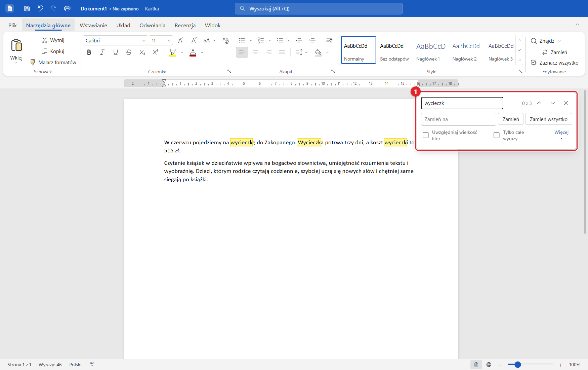
Task: Adjust the zoom slider handle
Action: click(x=518, y=365)
